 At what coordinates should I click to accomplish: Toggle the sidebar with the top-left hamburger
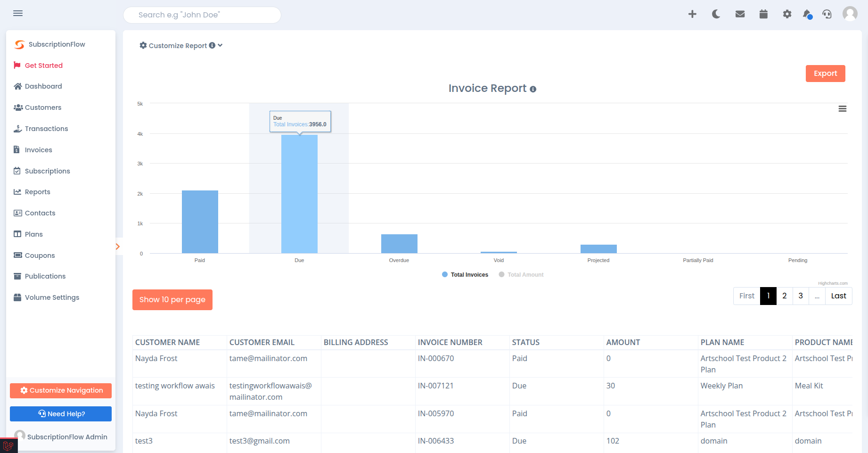pos(18,13)
